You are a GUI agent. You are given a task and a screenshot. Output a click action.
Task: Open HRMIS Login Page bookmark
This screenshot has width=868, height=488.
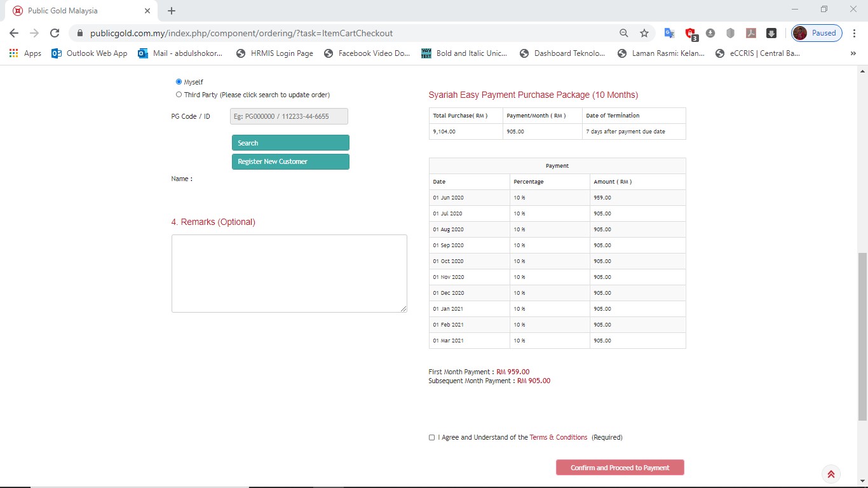(x=275, y=53)
